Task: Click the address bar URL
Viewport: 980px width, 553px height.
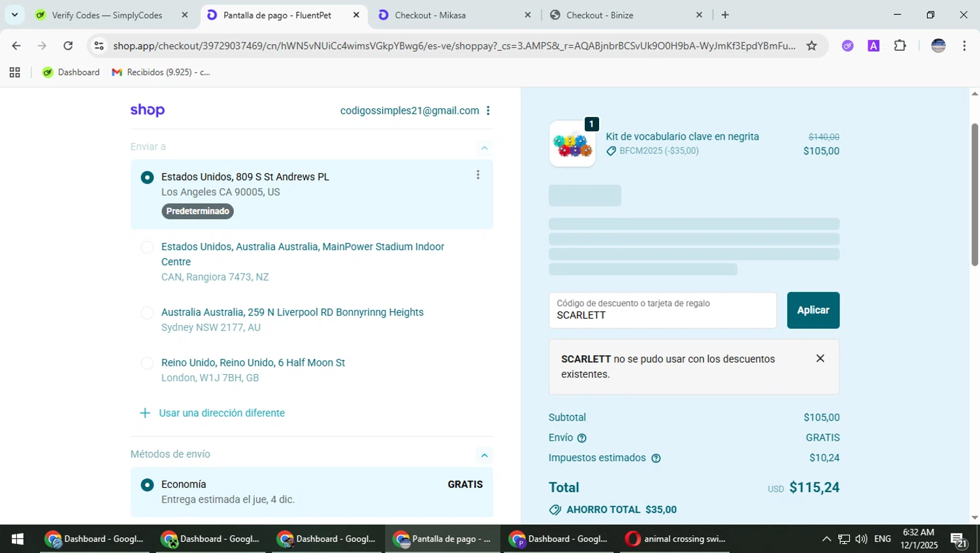Action: [454, 46]
